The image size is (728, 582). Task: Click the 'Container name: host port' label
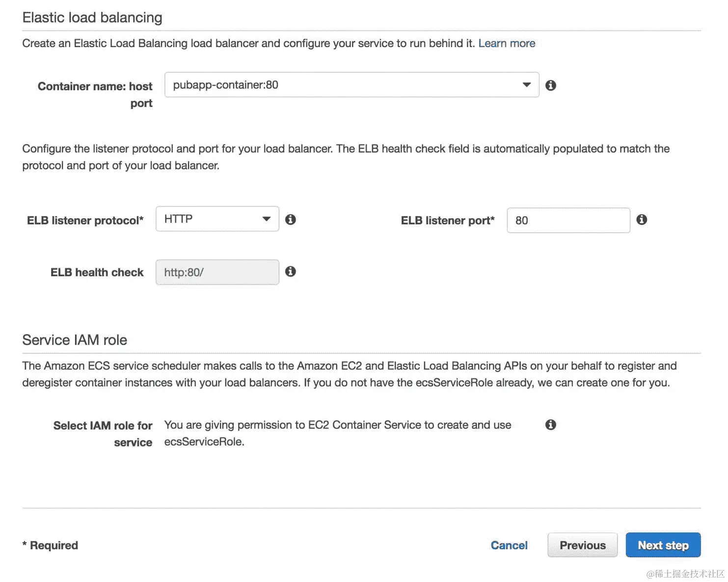[95, 94]
